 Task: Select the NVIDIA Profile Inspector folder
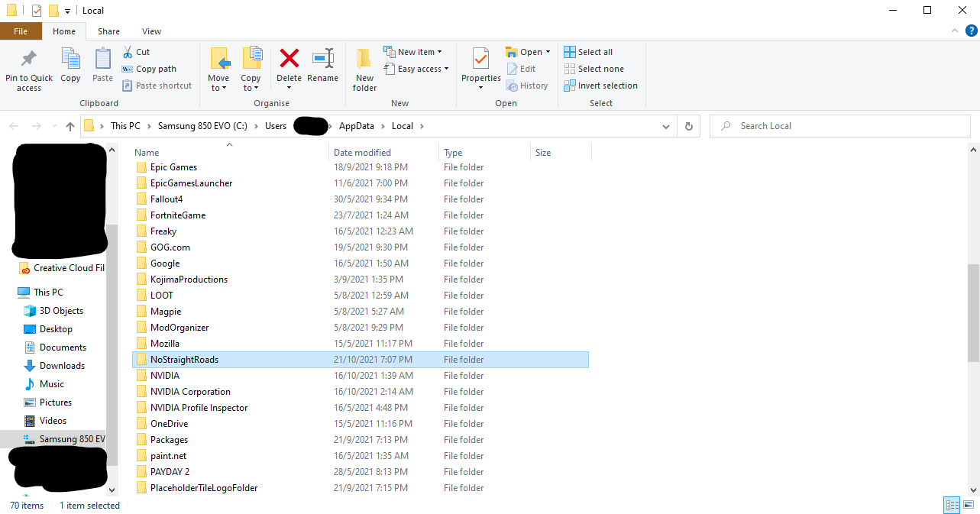point(361,408)
